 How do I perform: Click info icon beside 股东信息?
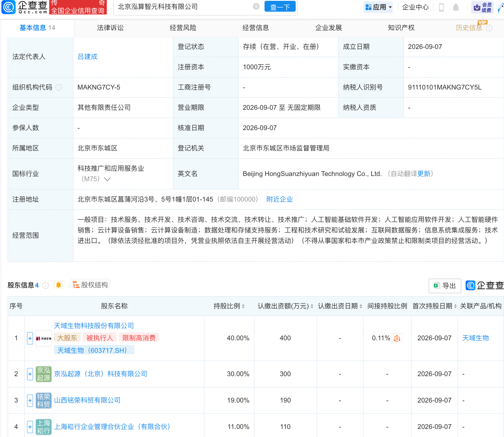46,285
